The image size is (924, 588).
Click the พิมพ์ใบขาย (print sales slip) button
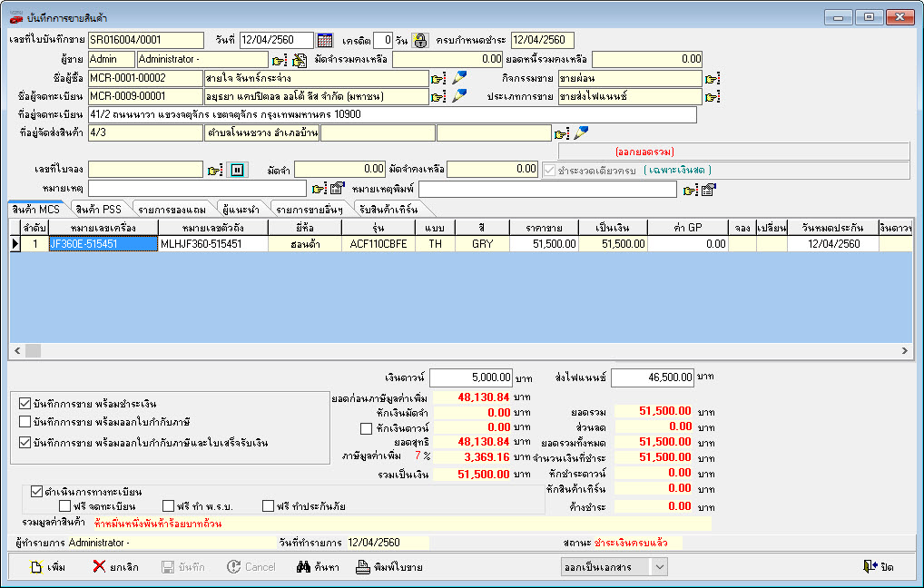pos(389,567)
